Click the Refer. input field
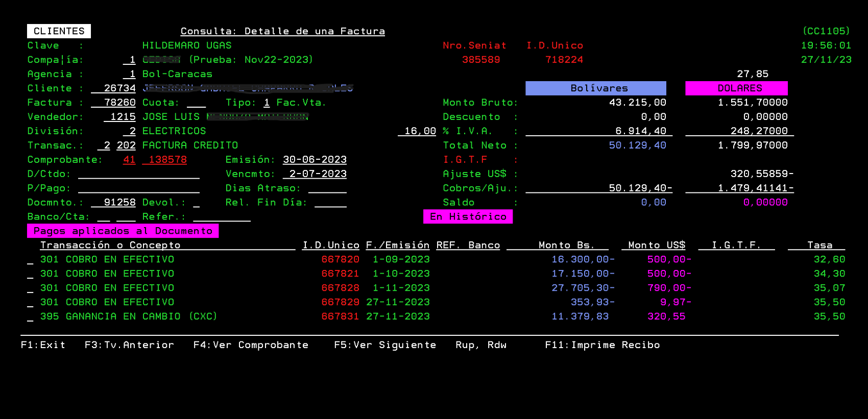This screenshot has height=419, width=868. [x=222, y=217]
